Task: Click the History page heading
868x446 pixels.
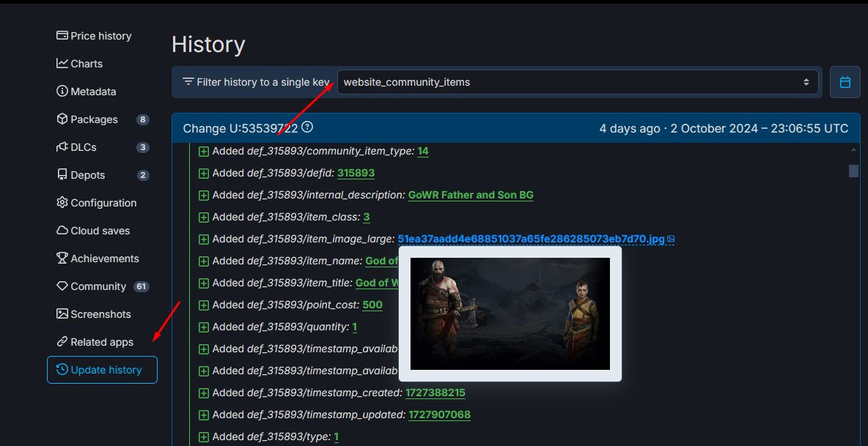Action: tap(208, 44)
